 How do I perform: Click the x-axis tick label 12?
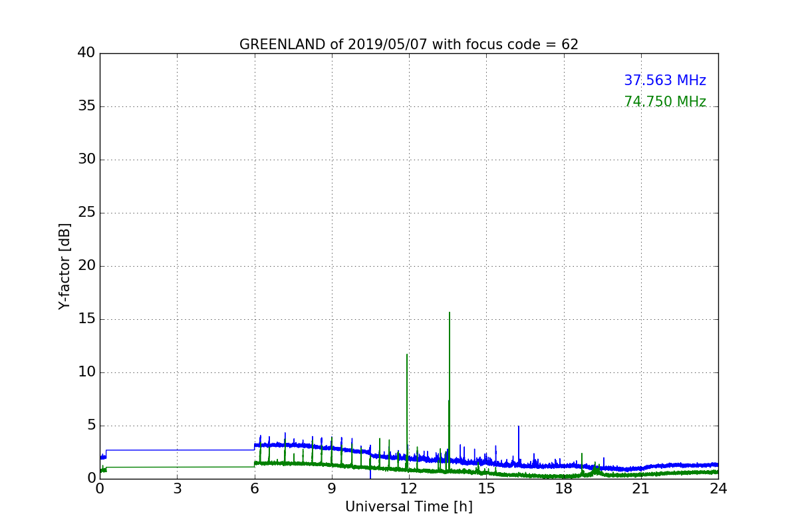408,489
